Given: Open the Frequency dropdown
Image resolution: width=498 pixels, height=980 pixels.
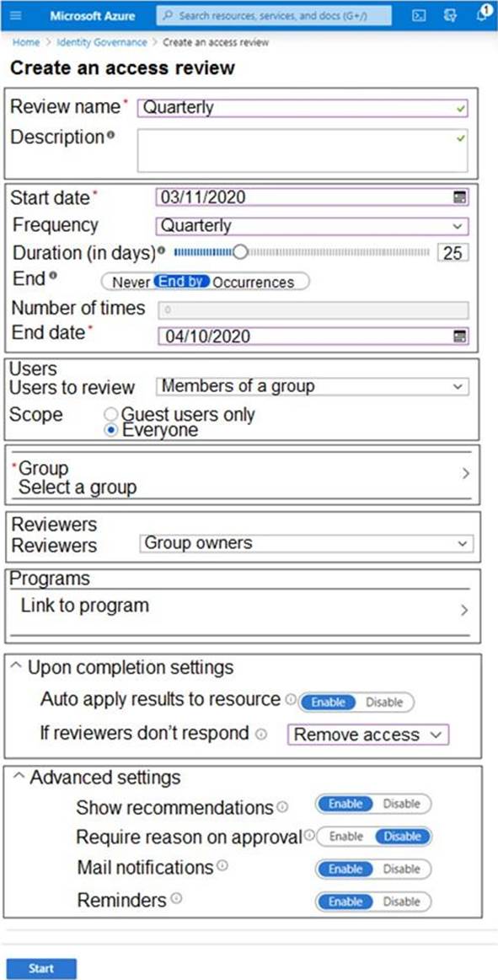Looking at the screenshot, I should click(312, 226).
